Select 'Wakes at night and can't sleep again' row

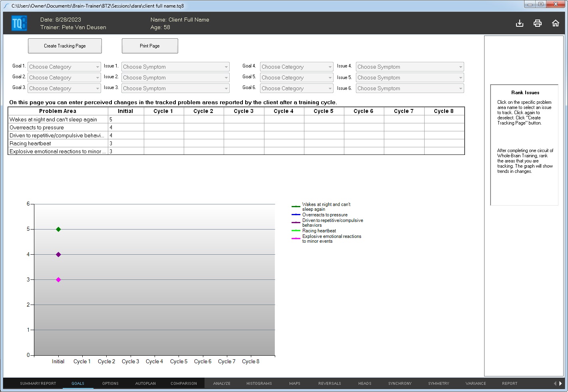(x=58, y=119)
